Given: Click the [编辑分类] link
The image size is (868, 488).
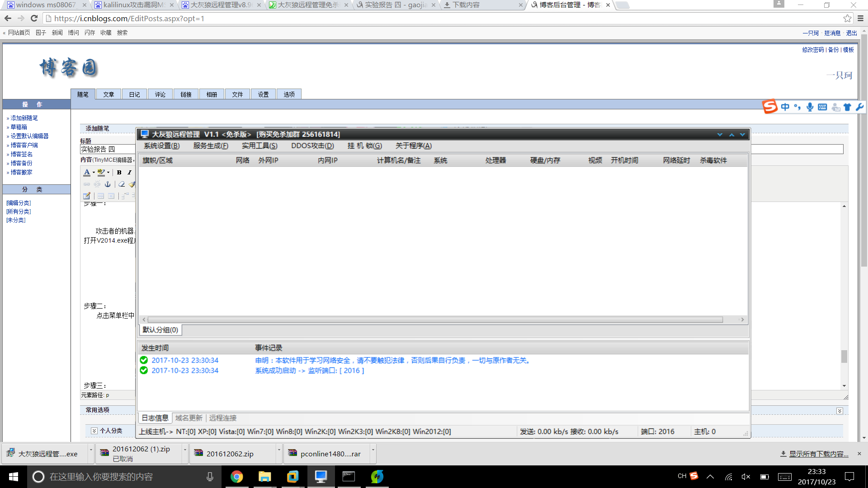Looking at the screenshot, I should 19,203.
